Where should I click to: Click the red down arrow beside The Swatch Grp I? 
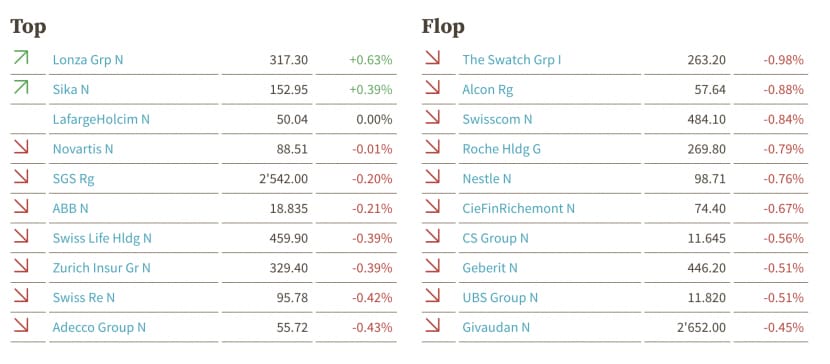click(432, 57)
